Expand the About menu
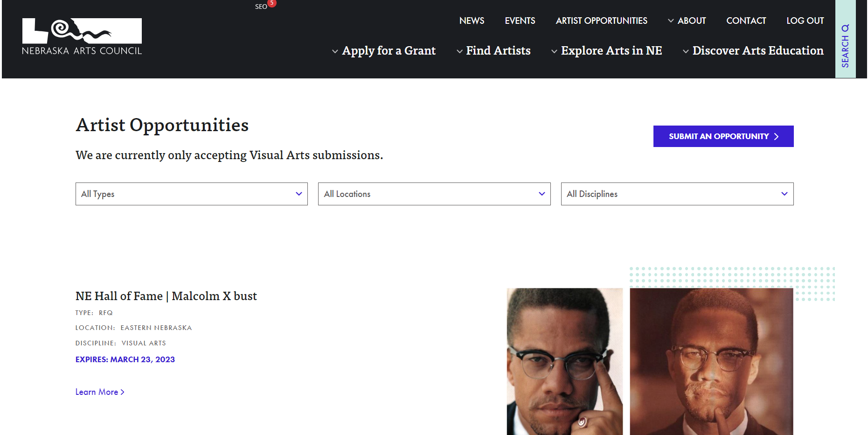This screenshot has width=868, height=435. 687,21
